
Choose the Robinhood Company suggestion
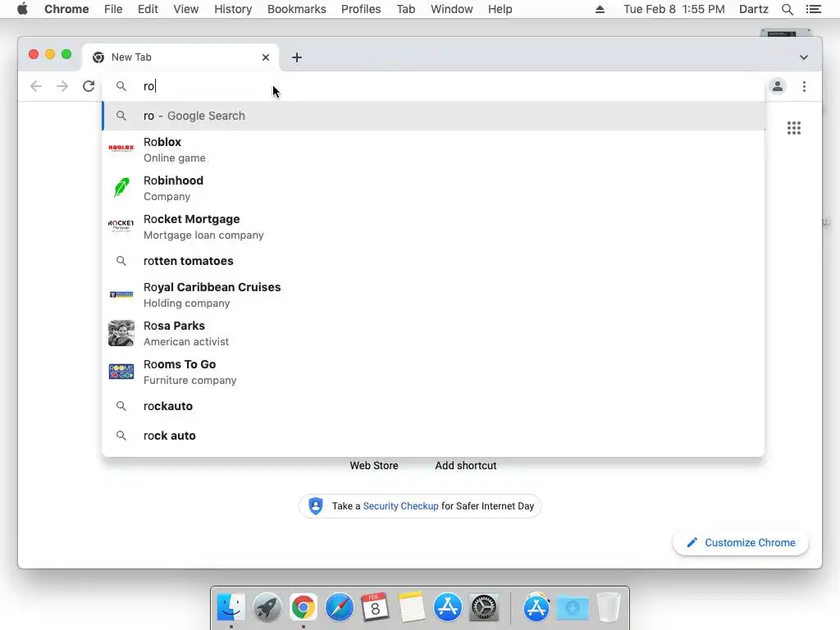[433, 188]
